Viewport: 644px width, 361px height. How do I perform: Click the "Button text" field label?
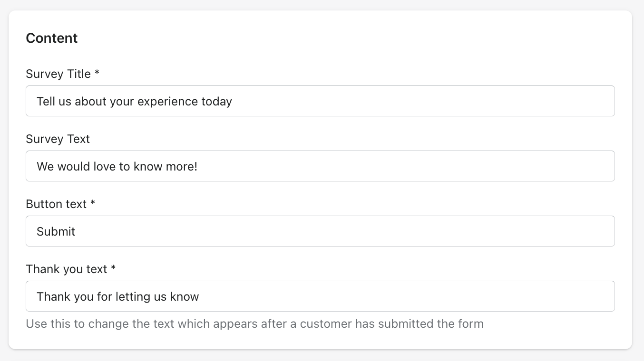tap(56, 204)
